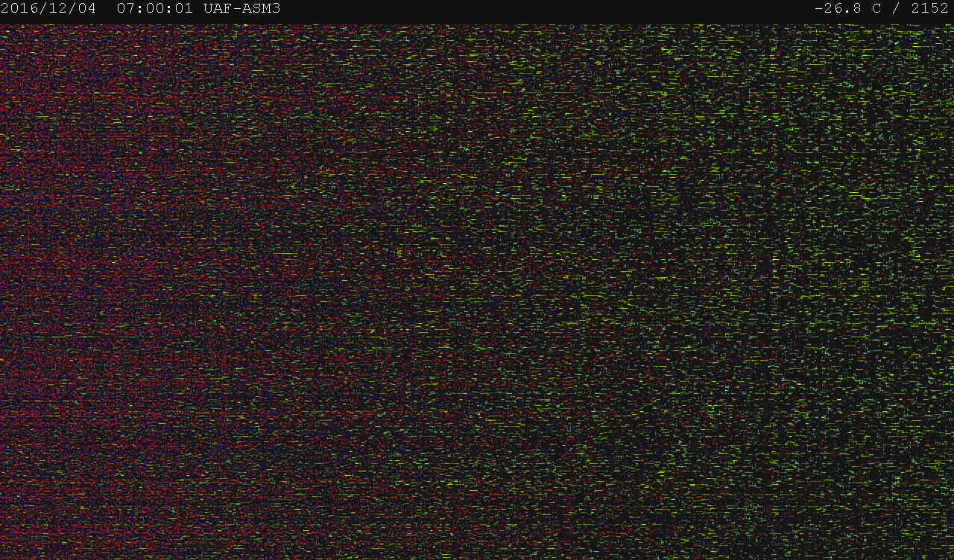Click the date text 2016/12/04

48,9
